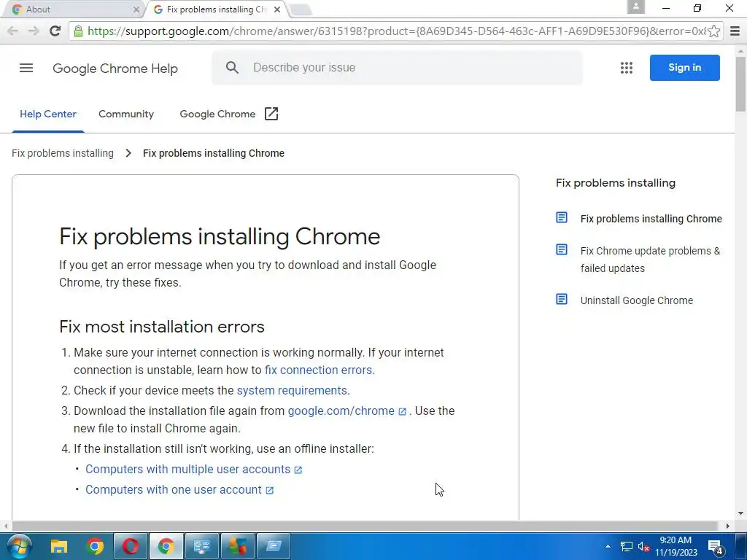Open the Chrome hamburger menu
Viewport: 747px width, 560px height.
coord(735,31)
